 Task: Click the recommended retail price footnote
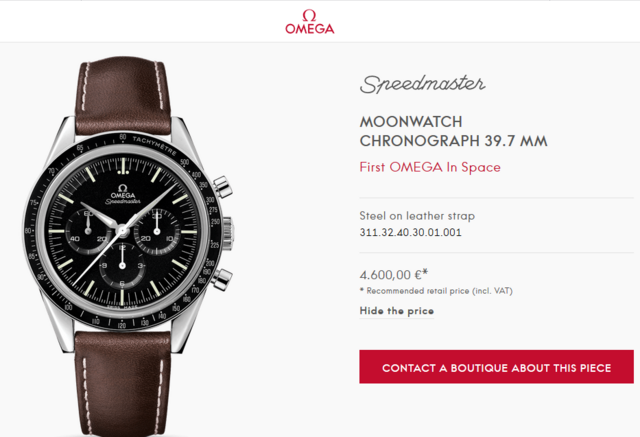tap(436, 291)
